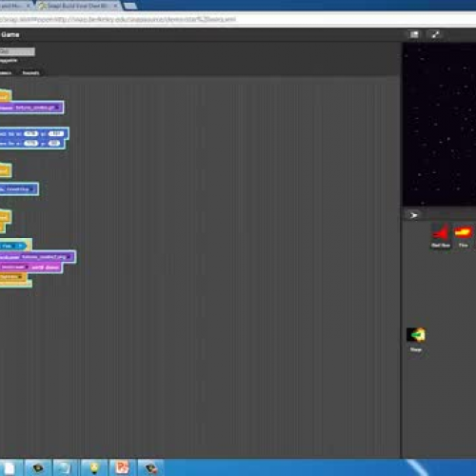
Task: Open the first white document taskbar icon
Action: [x=10, y=467]
